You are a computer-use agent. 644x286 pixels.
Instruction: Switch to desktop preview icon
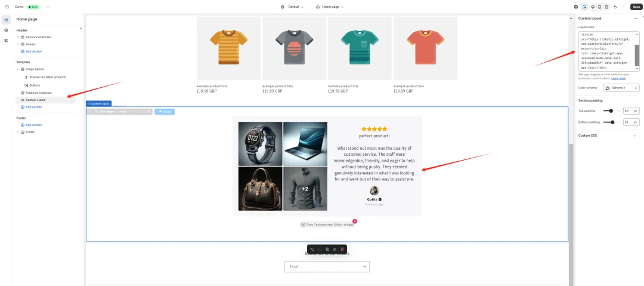[x=592, y=7]
